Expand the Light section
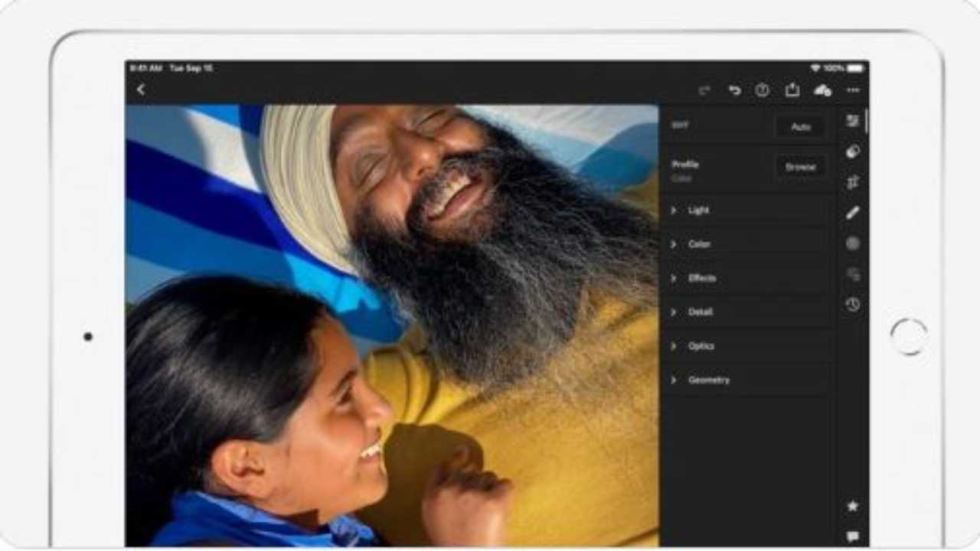 pos(747,210)
